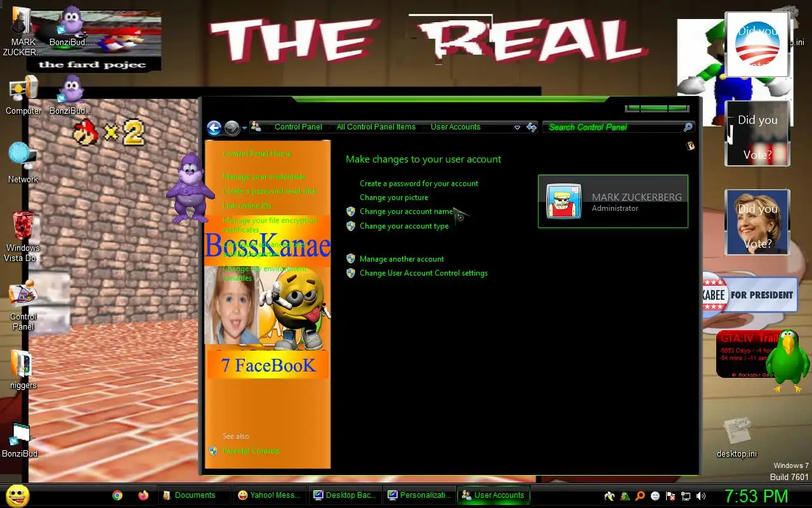Go to All Control Panel Items breadcrumb

[376, 127]
